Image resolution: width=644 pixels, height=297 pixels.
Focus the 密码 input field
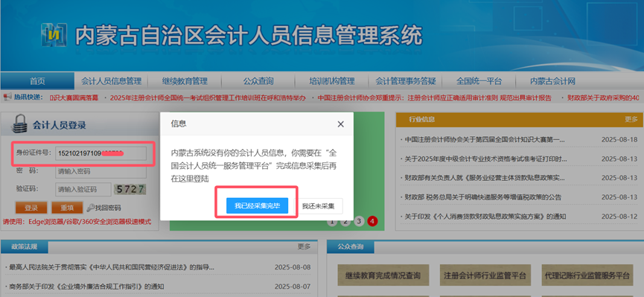click(101, 171)
